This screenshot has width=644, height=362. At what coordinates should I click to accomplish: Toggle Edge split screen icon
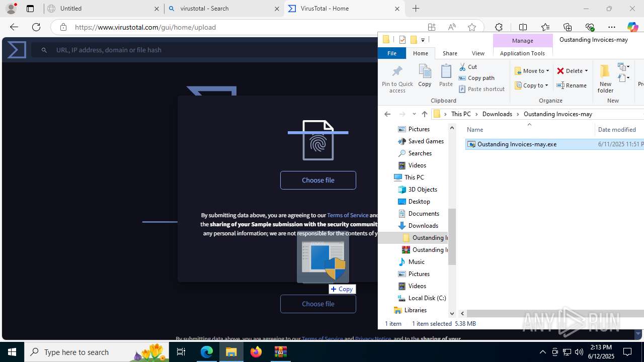pos(523,27)
